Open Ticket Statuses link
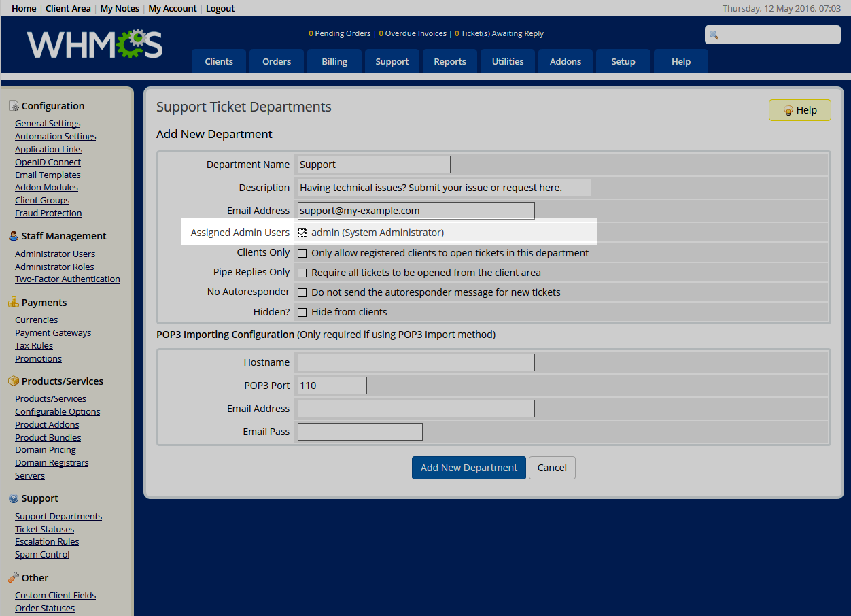The height and width of the screenshot is (616, 851). pos(45,530)
